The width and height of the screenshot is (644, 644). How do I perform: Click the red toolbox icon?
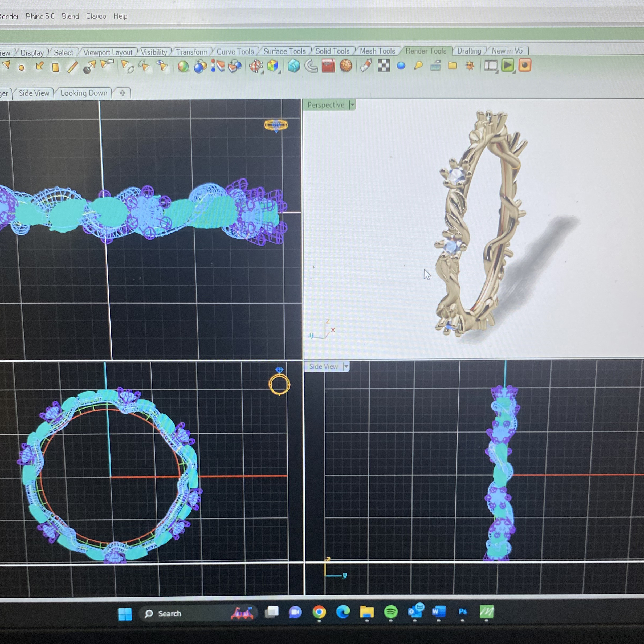coord(328,65)
